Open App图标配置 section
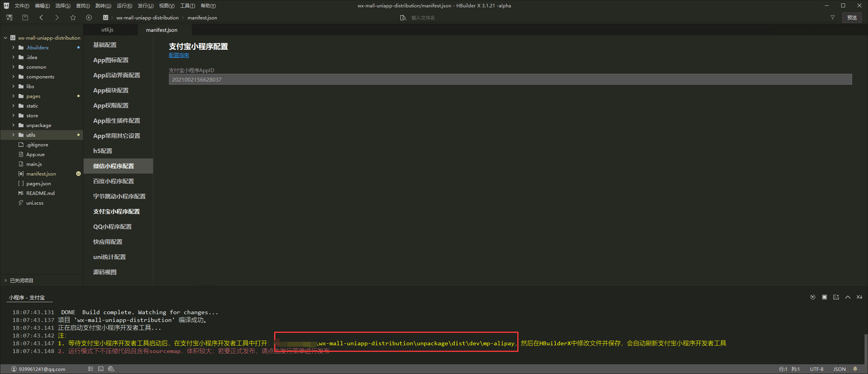The width and height of the screenshot is (868, 374). (118, 60)
